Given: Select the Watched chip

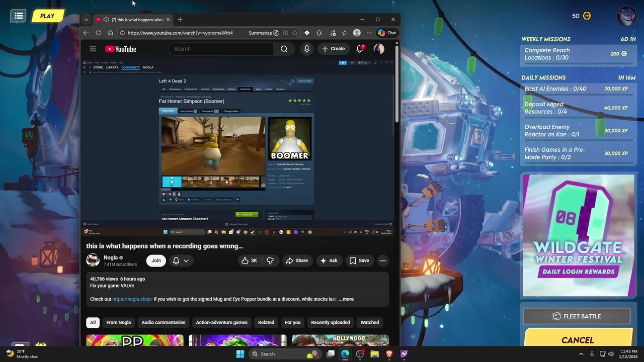Looking at the screenshot, I should 370,322.
